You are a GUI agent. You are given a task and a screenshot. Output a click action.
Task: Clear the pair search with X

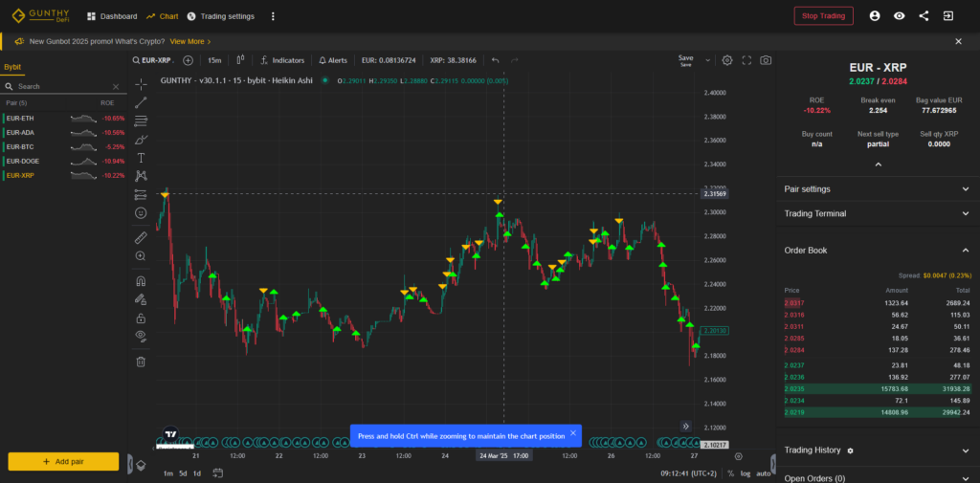[x=116, y=87]
